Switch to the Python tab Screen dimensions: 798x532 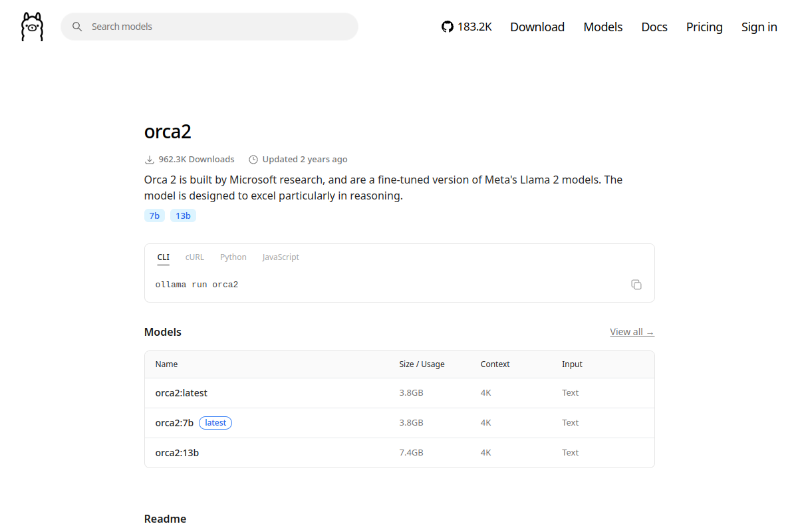(x=233, y=257)
